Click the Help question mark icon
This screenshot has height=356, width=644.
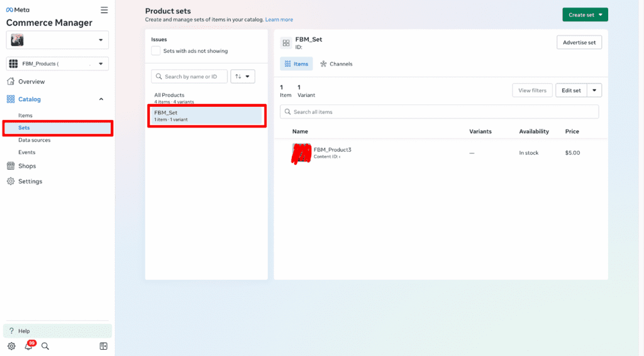(x=11, y=331)
